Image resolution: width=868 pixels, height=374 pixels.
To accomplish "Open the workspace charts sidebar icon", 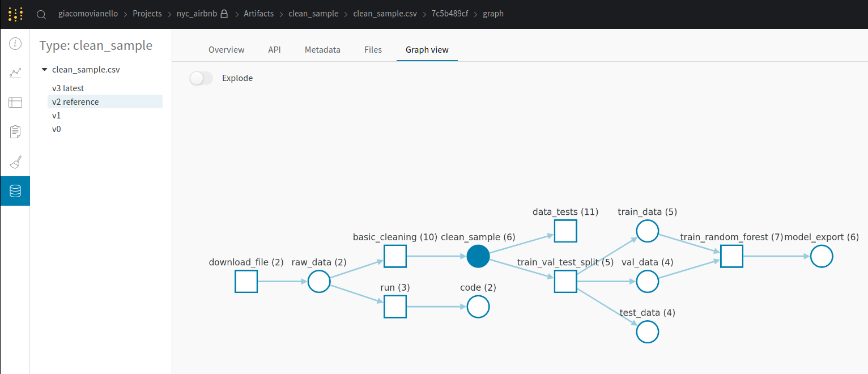I will pos(15,73).
